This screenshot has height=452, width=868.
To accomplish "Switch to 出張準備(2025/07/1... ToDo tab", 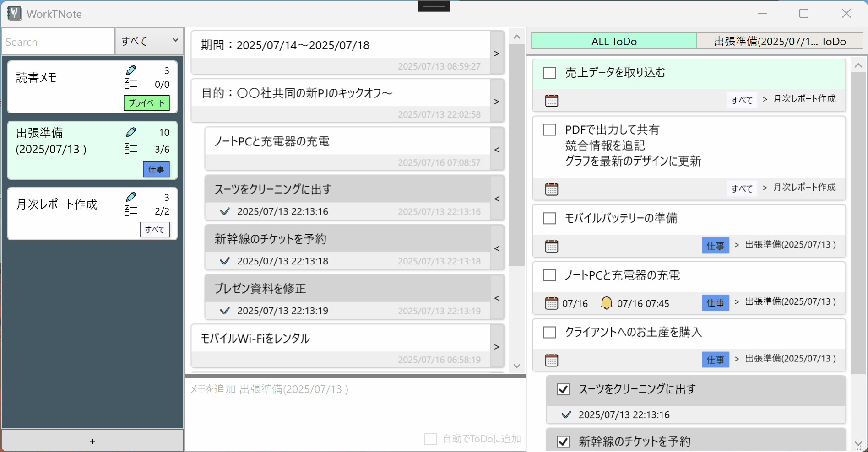I will [x=780, y=41].
